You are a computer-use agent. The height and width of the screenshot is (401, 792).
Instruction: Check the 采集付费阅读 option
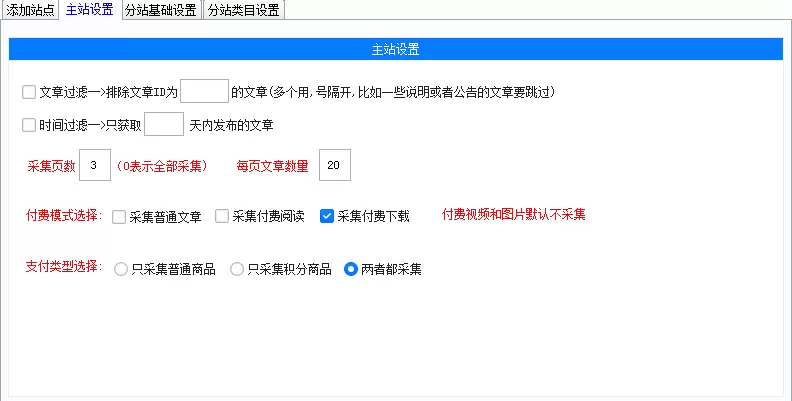(x=222, y=217)
